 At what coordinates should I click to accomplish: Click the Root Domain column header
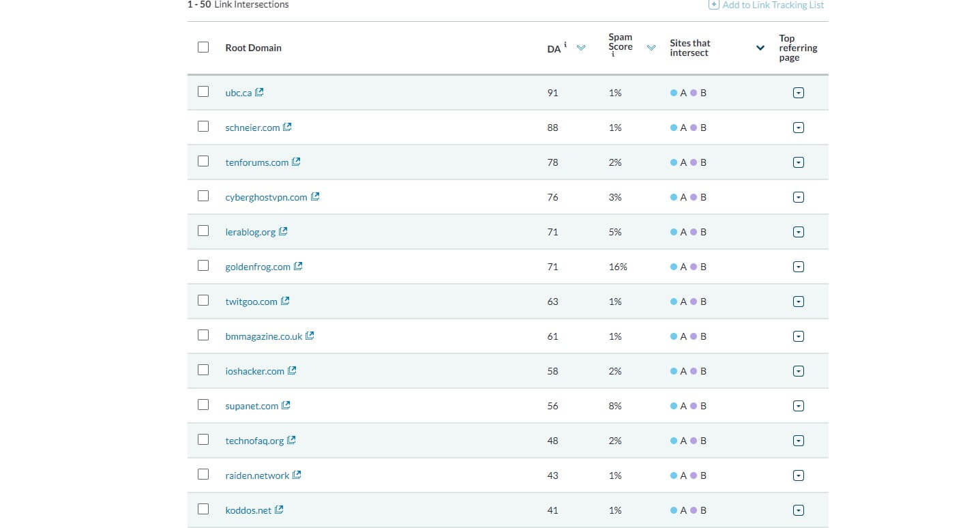253,48
